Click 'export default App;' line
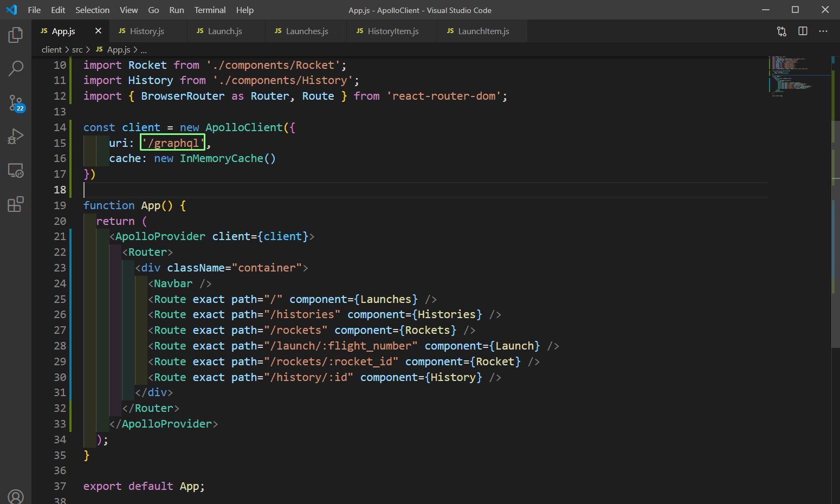The image size is (840, 504). 144,486
